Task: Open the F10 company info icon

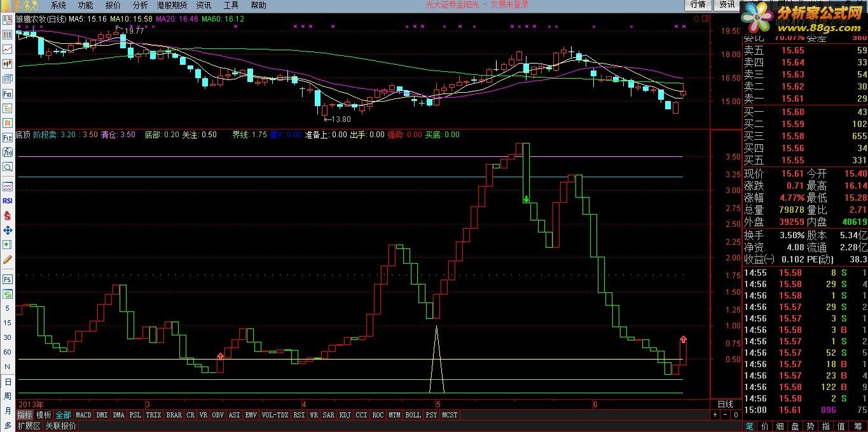Action: pyautogui.click(x=8, y=93)
